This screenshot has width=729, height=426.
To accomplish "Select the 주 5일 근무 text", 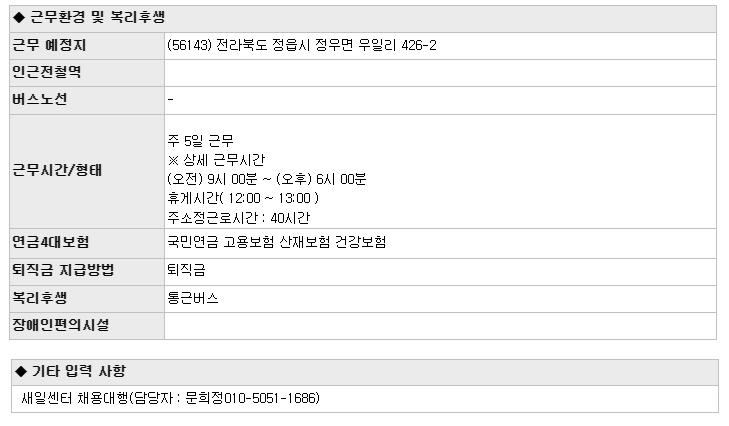I will click(200, 140).
